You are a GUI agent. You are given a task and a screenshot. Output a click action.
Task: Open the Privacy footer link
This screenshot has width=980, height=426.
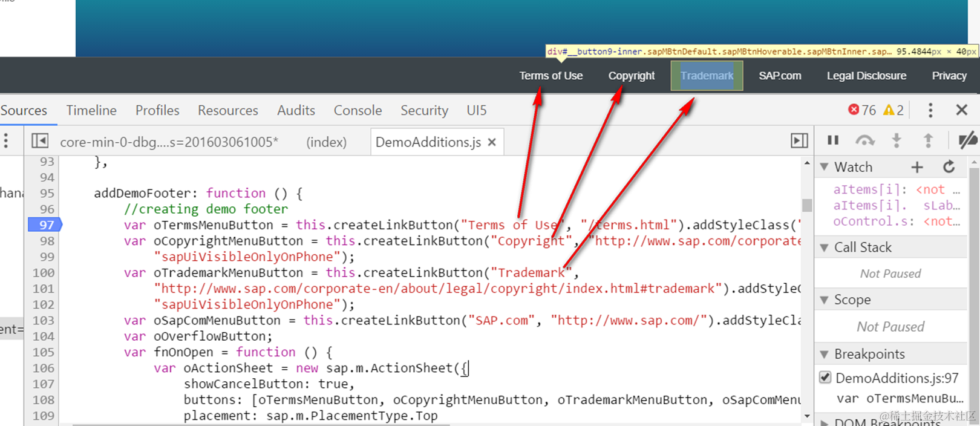(949, 76)
